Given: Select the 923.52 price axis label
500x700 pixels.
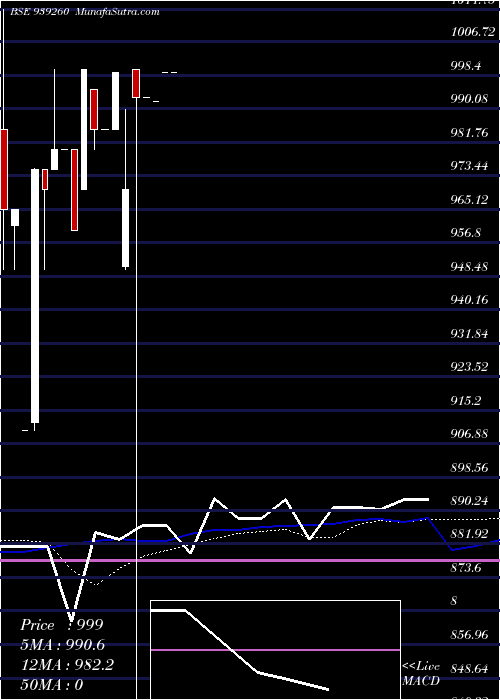Looking at the screenshot, I should tap(469, 367).
